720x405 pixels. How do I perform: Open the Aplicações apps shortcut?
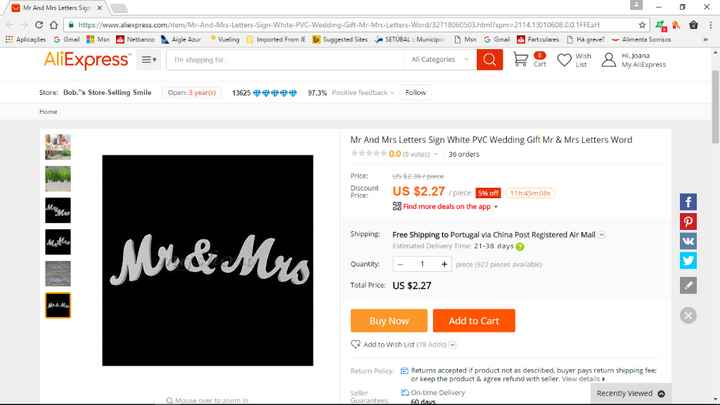coord(26,39)
